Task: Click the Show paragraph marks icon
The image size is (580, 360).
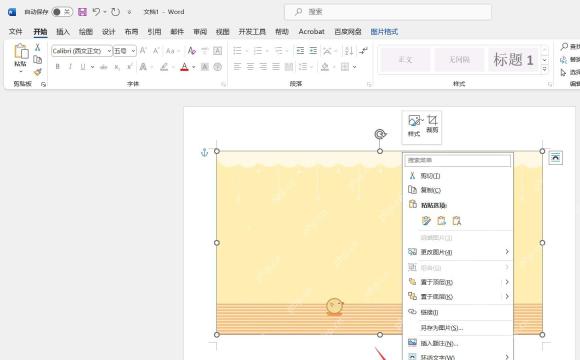Action: tap(364, 51)
